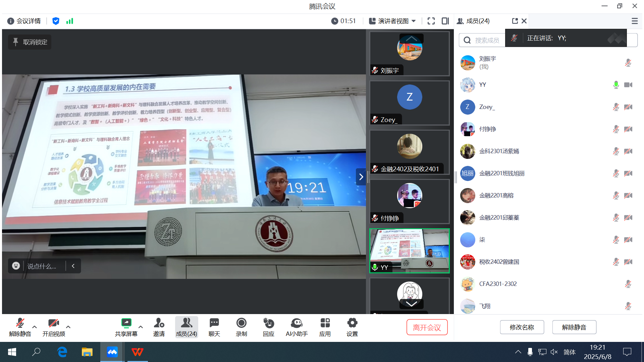644x362 pixels.
Task: Open 会议详情 meeting details
Action: (x=24, y=21)
